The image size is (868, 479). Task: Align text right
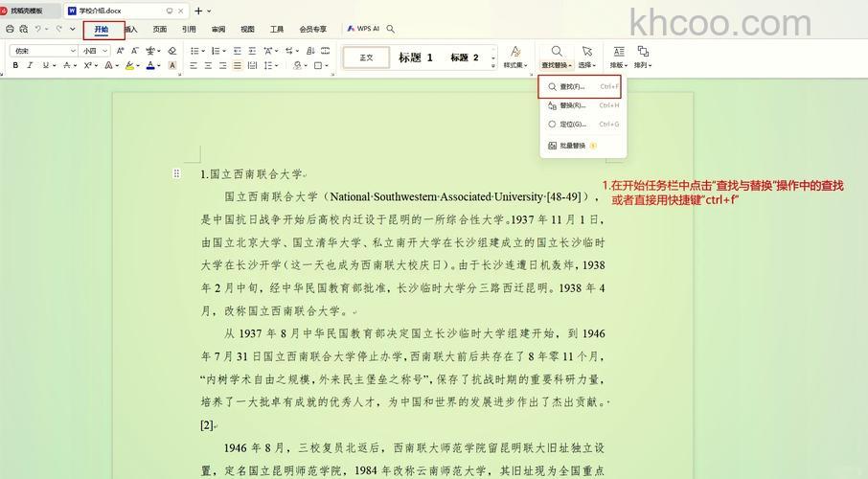coord(222,65)
